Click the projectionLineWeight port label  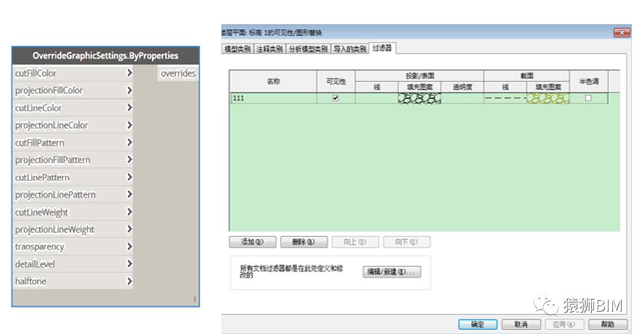(55, 229)
